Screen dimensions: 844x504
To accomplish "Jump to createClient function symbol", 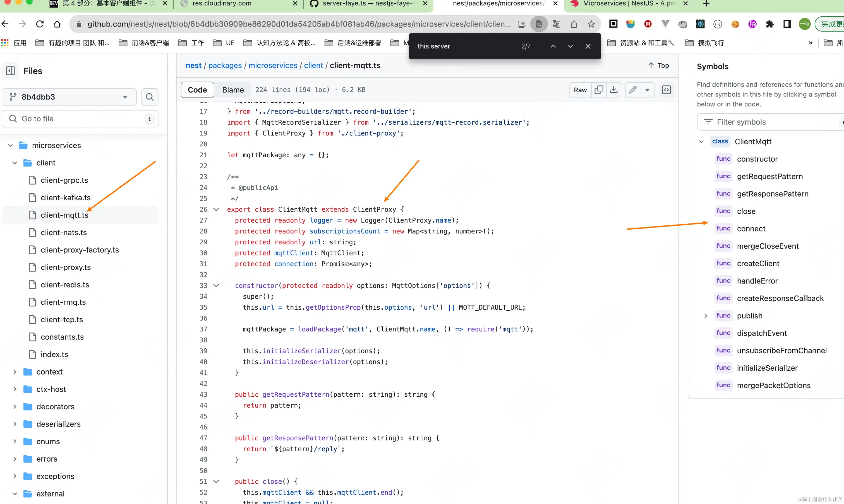I will 758,263.
